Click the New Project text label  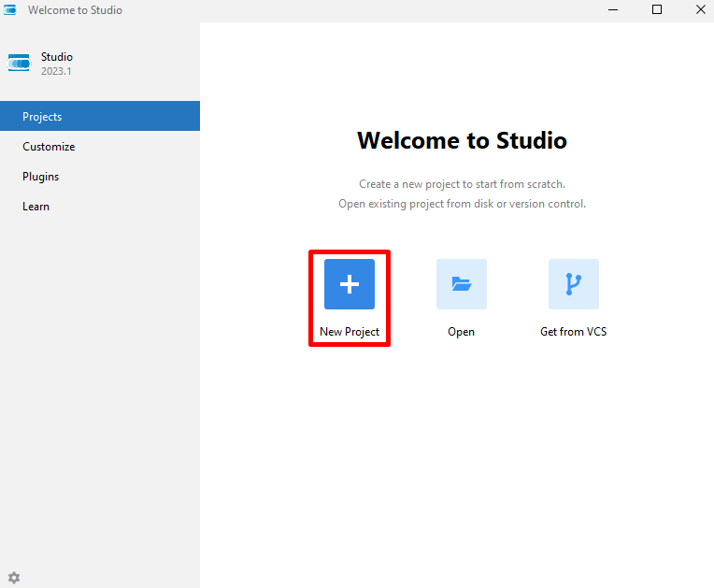coord(350,332)
